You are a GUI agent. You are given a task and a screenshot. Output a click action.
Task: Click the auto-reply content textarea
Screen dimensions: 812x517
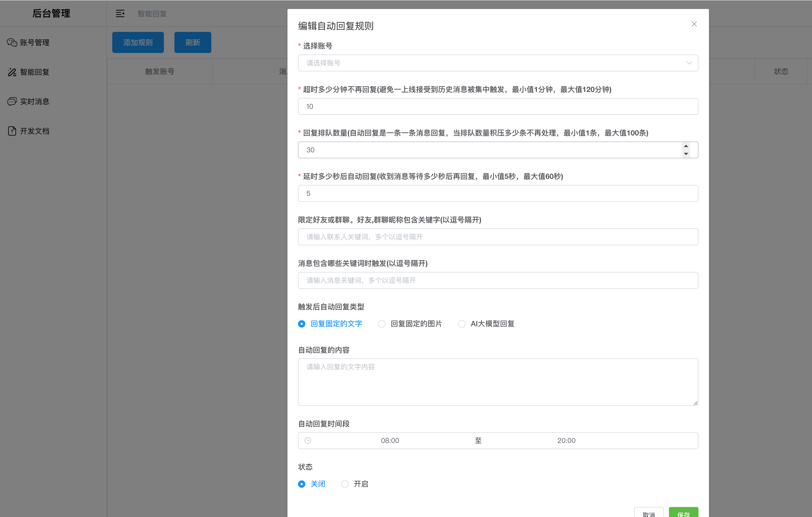[x=498, y=382]
